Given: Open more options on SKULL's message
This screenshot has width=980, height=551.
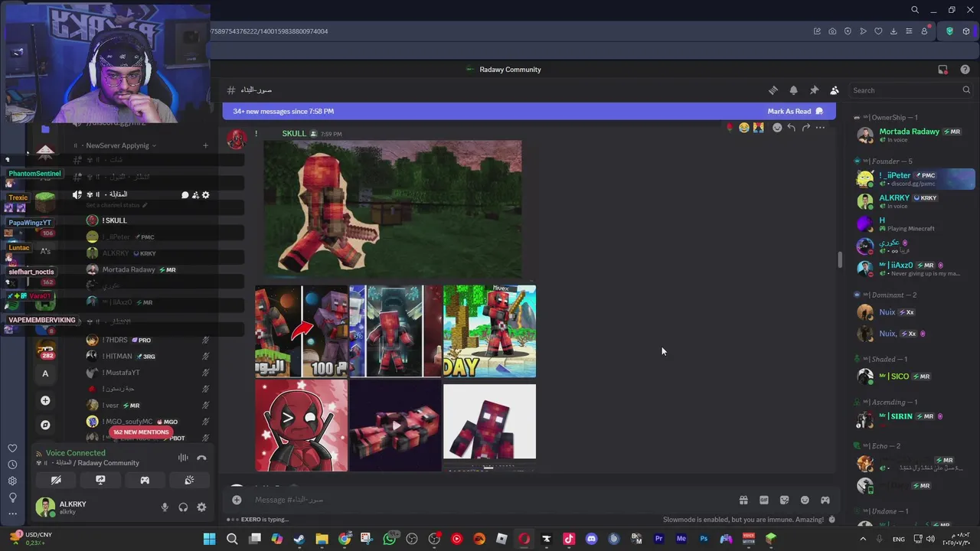Looking at the screenshot, I should [x=820, y=128].
